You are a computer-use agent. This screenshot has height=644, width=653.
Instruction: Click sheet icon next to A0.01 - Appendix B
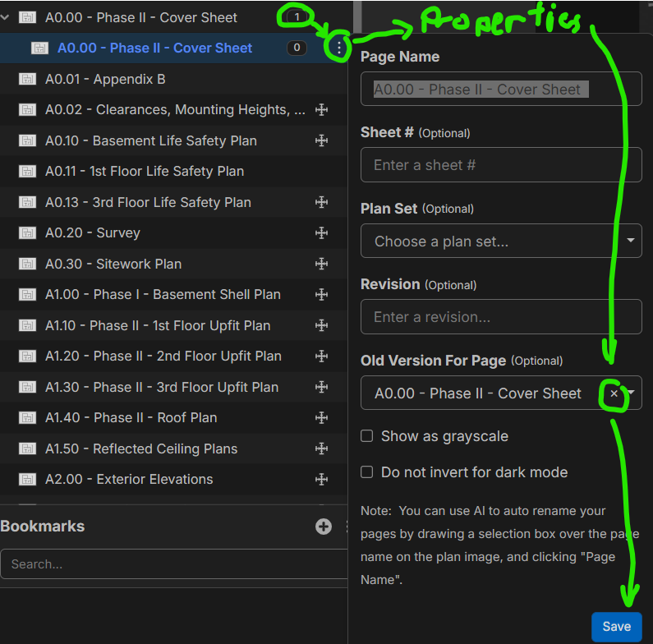point(27,80)
